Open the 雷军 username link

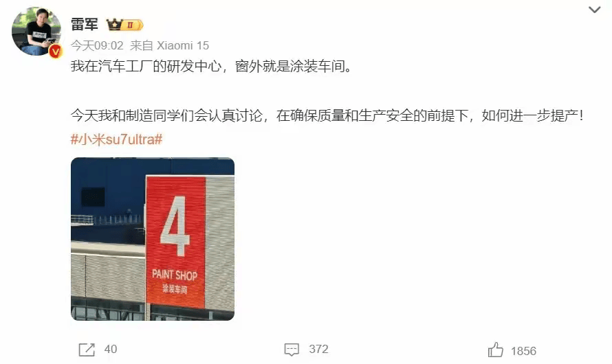[x=85, y=25]
